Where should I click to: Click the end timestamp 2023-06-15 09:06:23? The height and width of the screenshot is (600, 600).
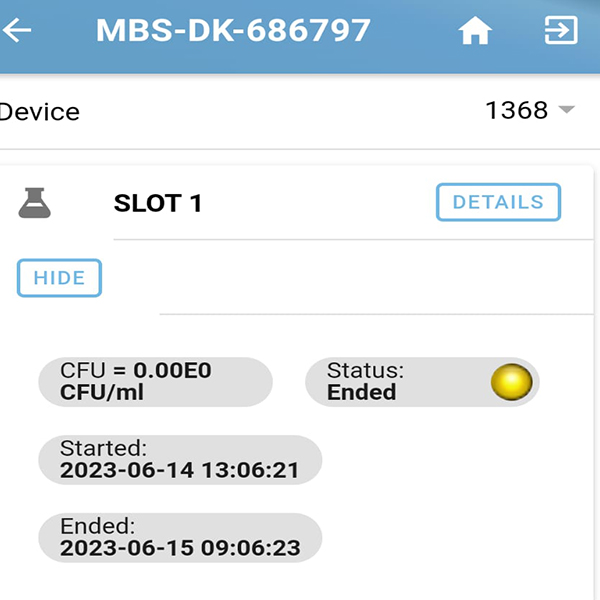click(180, 548)
